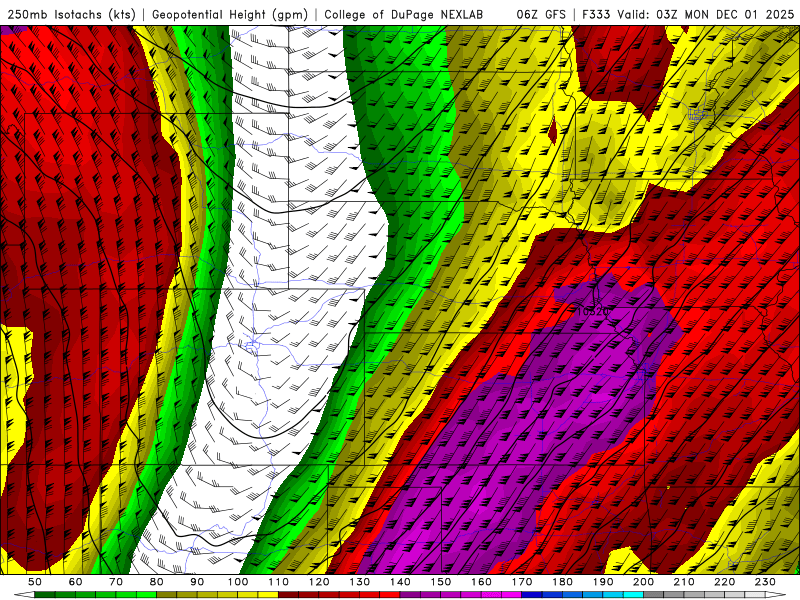This screenshot has width=800, height=600.
Task: Click the 170 knot colorbar label
Action: coord(522,582)
